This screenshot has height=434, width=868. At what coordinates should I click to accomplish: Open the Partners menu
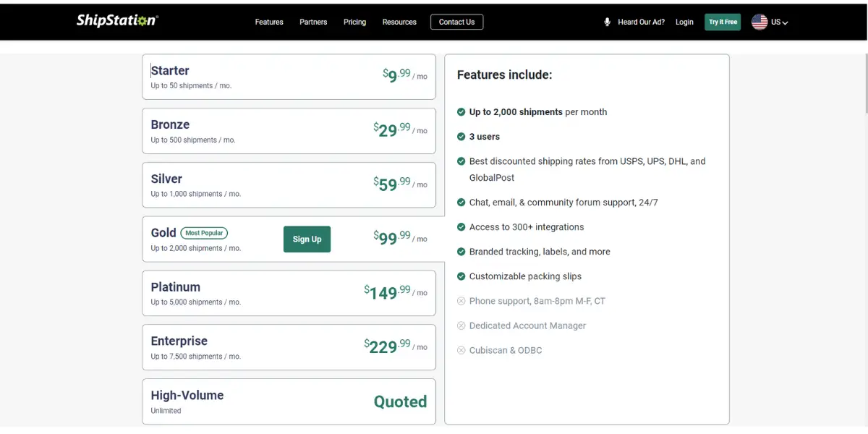(313, 22)
